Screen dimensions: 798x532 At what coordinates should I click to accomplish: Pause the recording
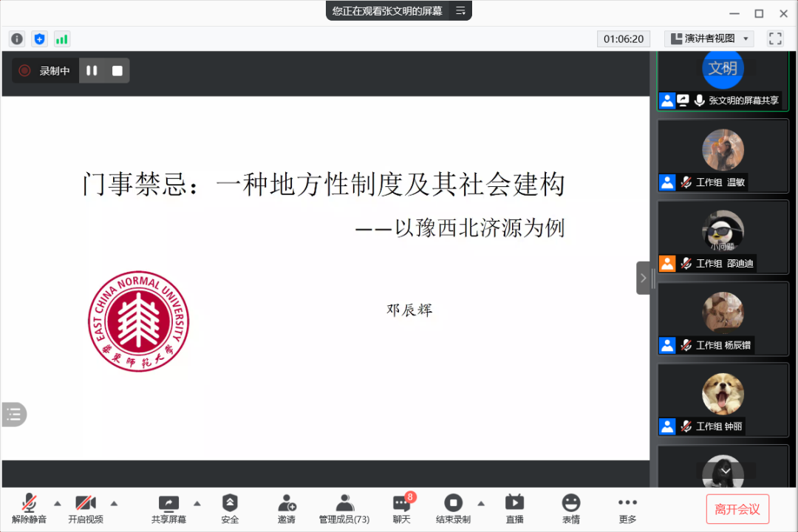pos(92,71)
